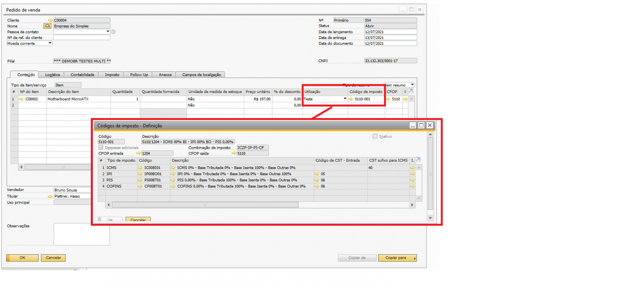Toggle the Despesas adicionais checkbox
This screenshot has height=289, width=644.
pos(101,148)
